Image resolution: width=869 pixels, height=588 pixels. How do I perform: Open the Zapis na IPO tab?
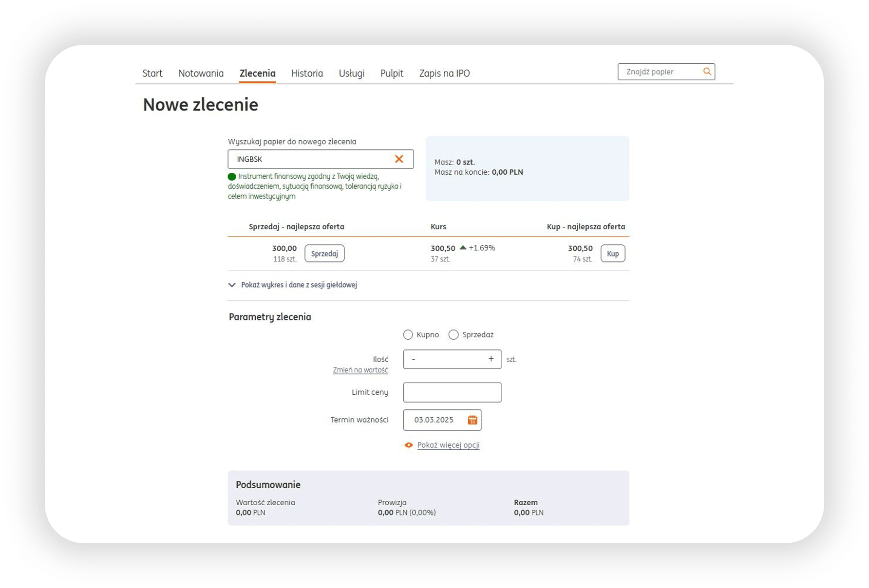click(x=444, y=73)
